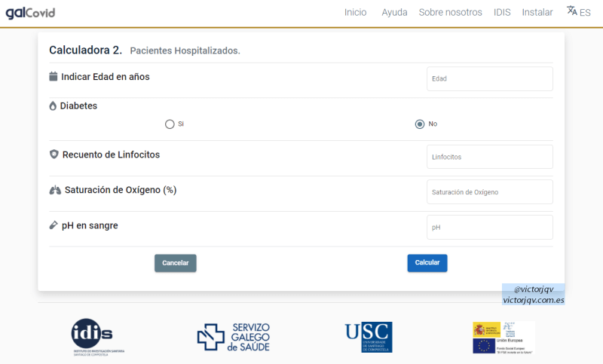Viewport: 603px width, 364px height.
Task: Open the IDIS navigation link
Action: [502, 12]
